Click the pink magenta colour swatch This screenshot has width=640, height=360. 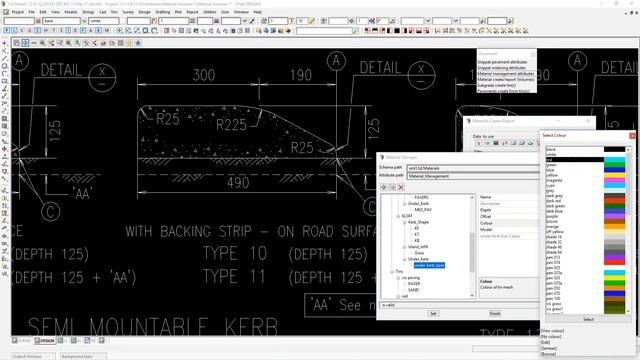(x=614, y=180)
